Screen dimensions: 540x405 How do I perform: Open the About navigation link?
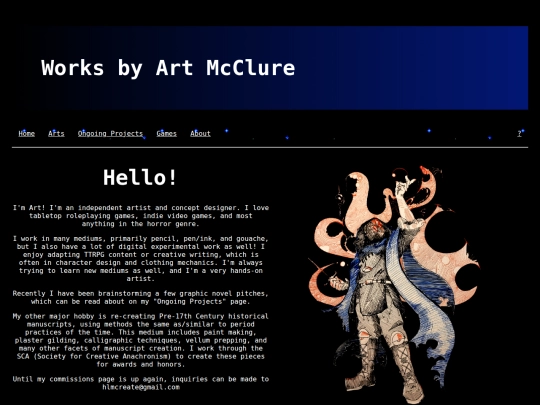200,134
